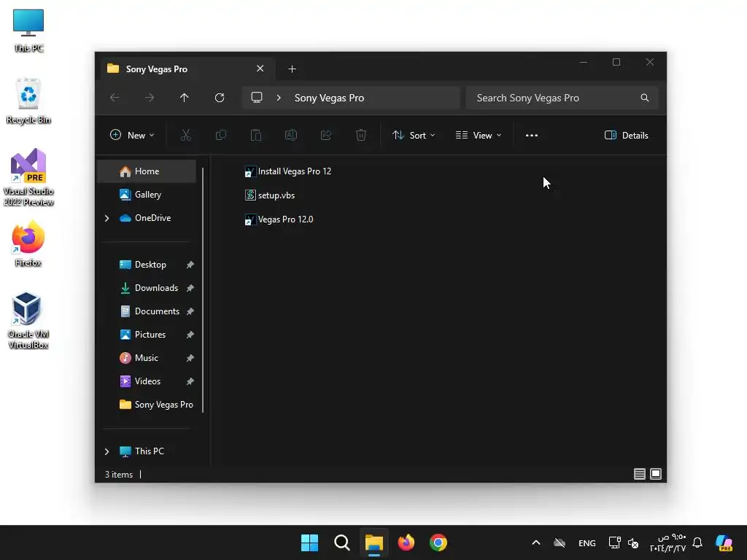
Task: Click the Copy icon in toolbar
Action: click(221, 136)
